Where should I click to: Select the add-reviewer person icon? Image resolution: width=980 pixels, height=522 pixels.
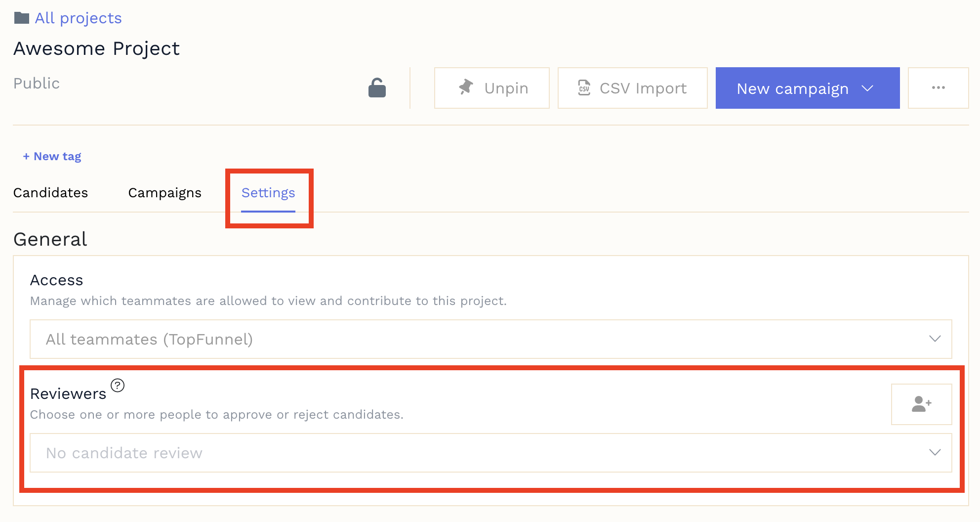(921, 404)
